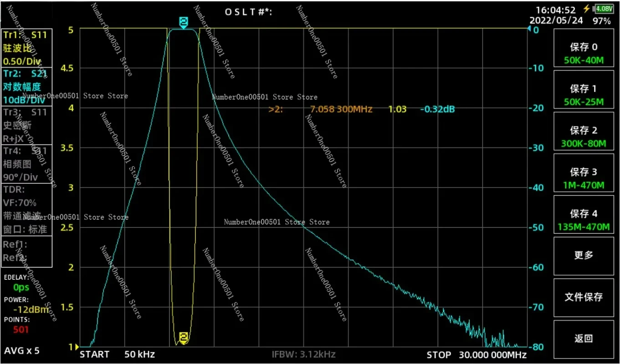Tap the marker SWR reading 1.03
This screenshot has height=364, width=620.
pyautogui.click(x=397, y=109)
